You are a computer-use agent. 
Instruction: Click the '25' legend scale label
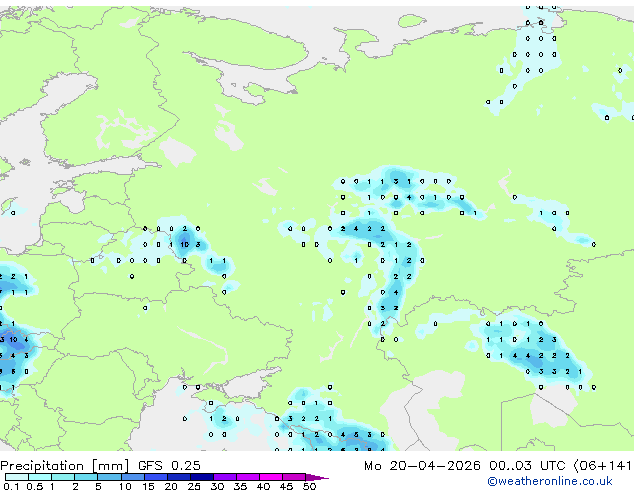tap(194, 486)
